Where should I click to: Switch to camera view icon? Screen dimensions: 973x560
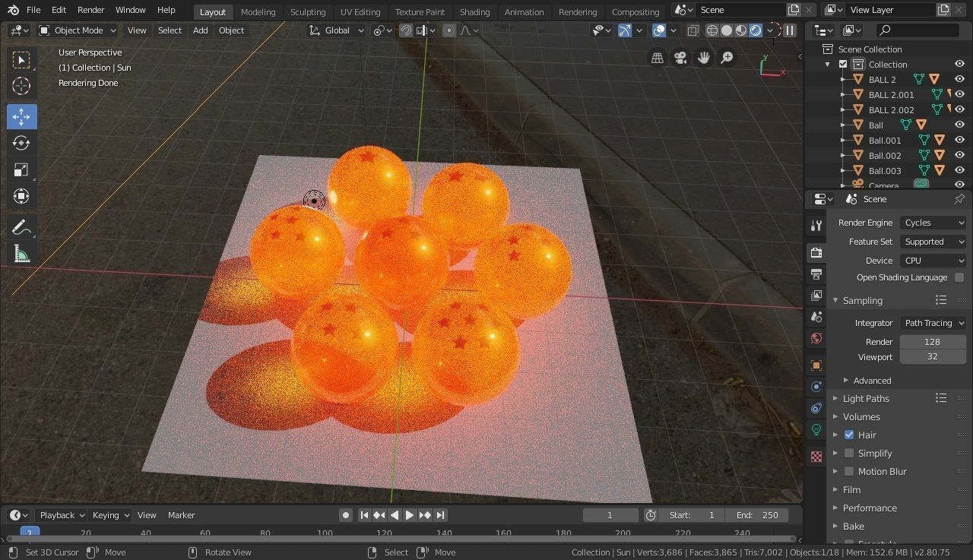[x=680, y=58]
